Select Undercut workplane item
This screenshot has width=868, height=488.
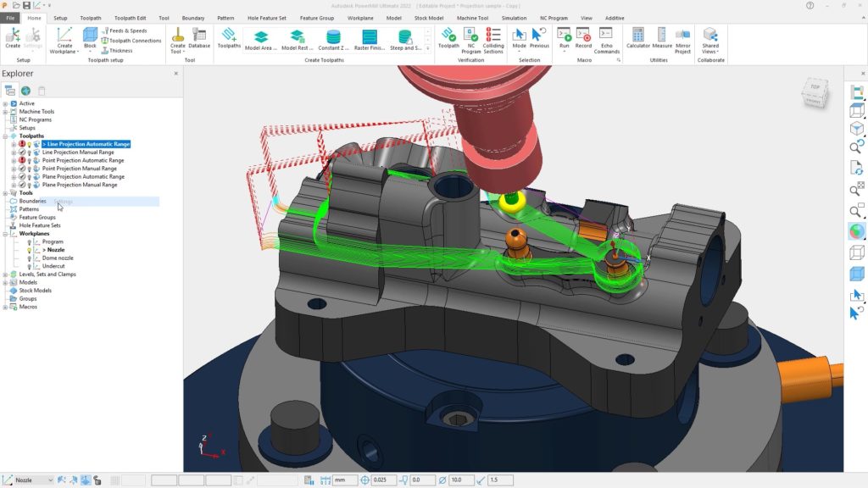tap(53, 266)
